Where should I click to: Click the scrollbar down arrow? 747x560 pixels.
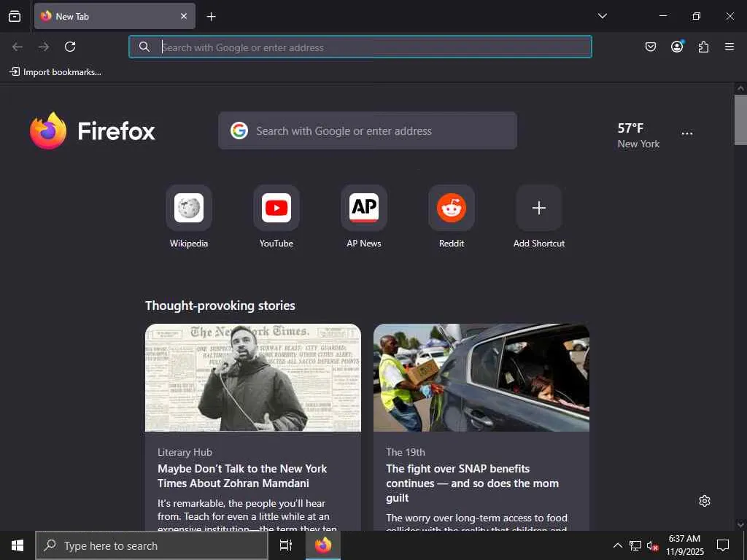pos(740,525)
